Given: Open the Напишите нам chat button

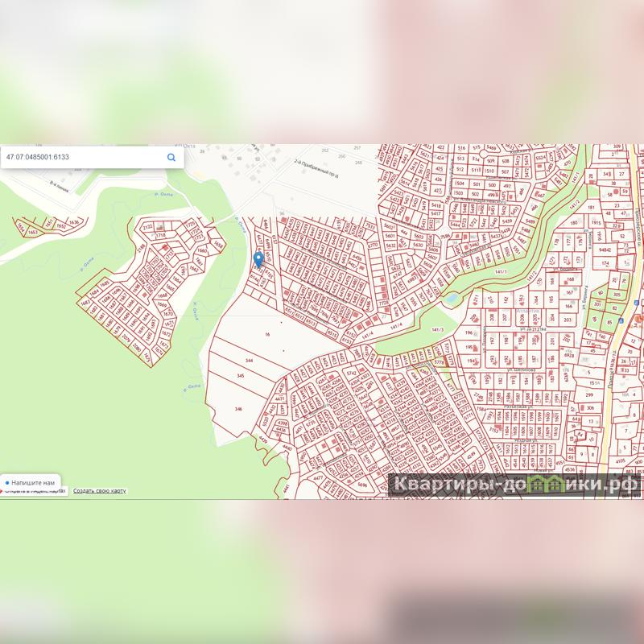Looking at the screenshot, I should click(31, 482).
